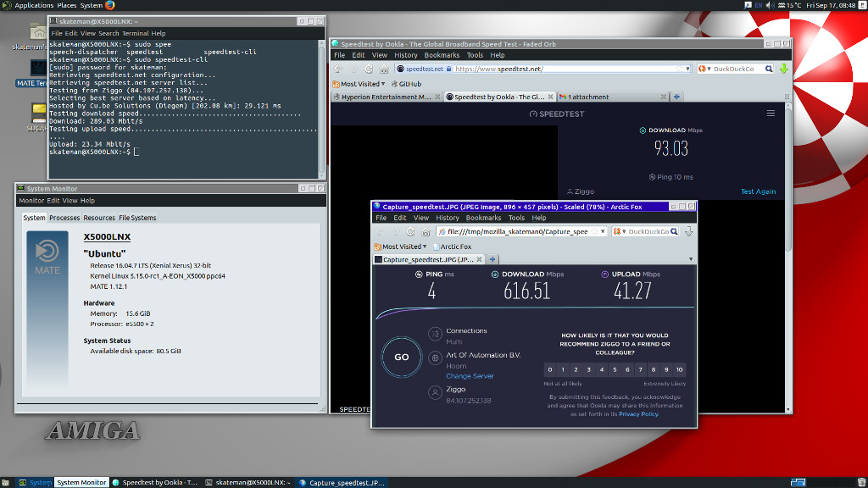Close the Speedtest by Ookla tab

[x=550, y=97]
